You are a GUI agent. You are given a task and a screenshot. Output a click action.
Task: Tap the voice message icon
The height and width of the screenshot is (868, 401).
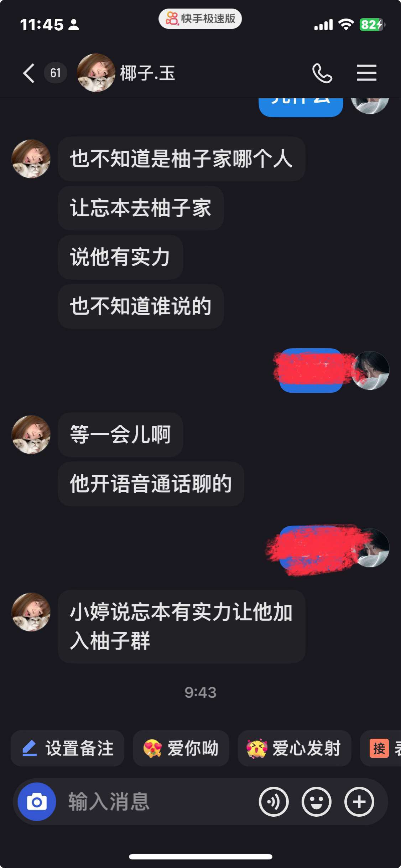pyautogui.click(x=274, y=802)
